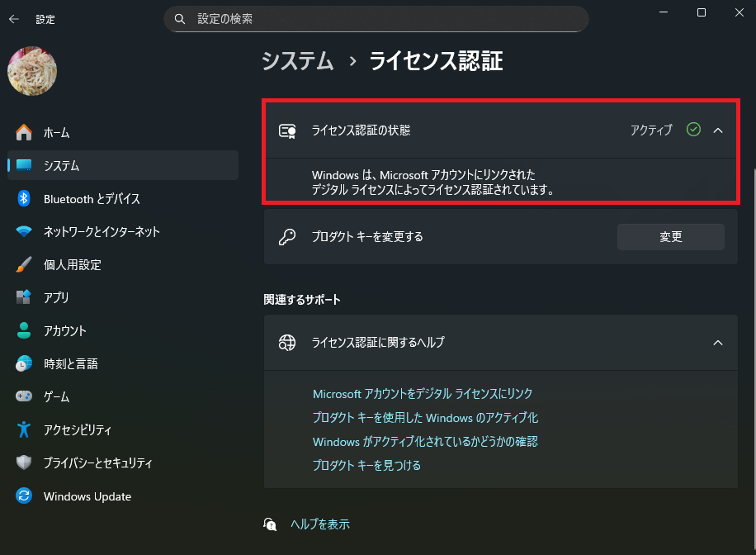Open the Microsoft アカウントをデジタル ライセンスにリンク link
Viewport: 756px width, 555px height.
[423, 394]
